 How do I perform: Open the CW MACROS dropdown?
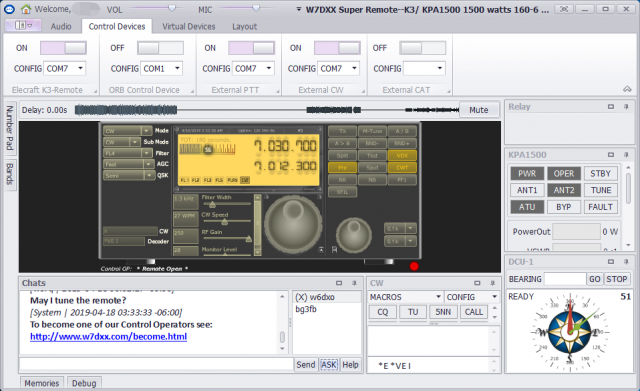tap(405, 297)
